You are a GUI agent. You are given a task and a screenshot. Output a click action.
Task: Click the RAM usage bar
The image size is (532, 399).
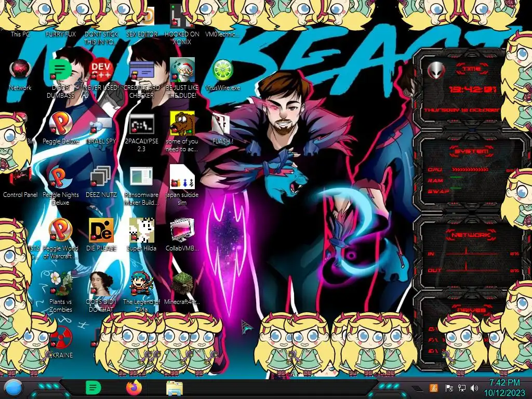(x=456, y=178)
